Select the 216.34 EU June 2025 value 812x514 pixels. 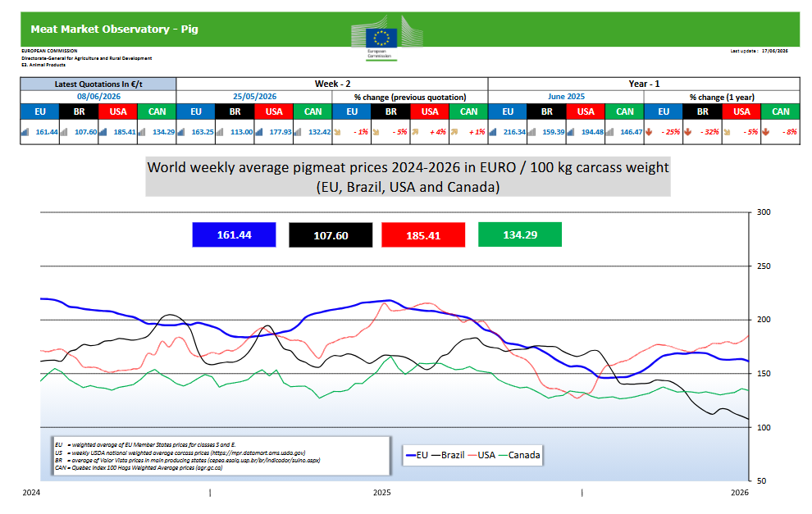[514, 132]
